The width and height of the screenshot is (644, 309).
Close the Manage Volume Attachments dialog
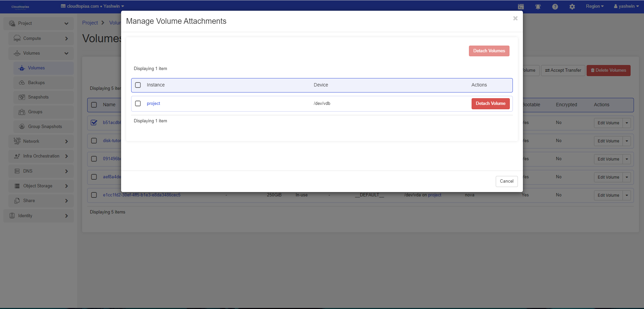click(x=515, y=18)
